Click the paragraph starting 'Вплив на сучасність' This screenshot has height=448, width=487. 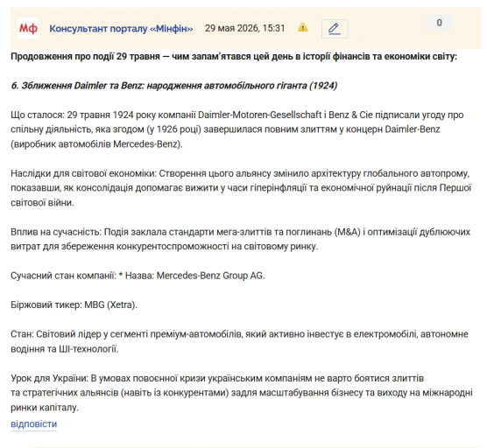[x=240, y=239]
